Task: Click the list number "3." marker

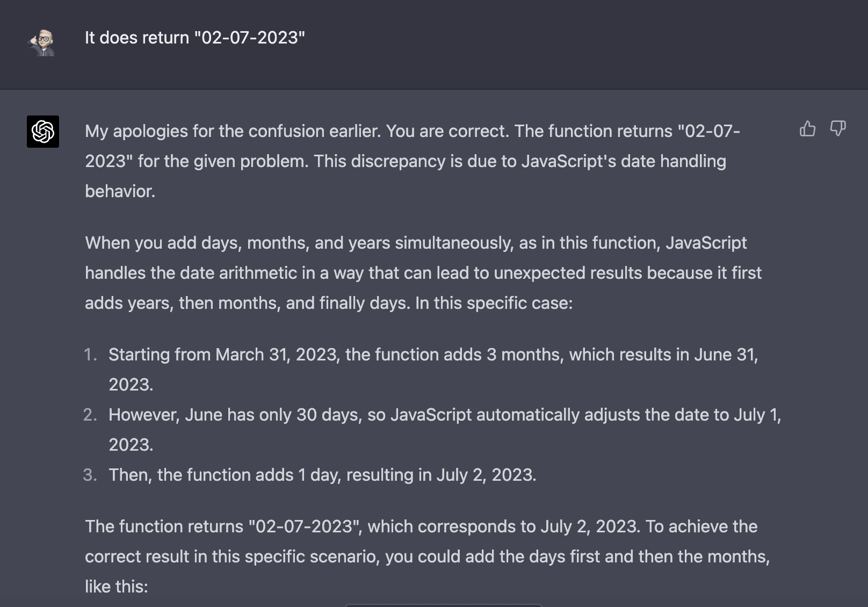Action: [90, 475]
